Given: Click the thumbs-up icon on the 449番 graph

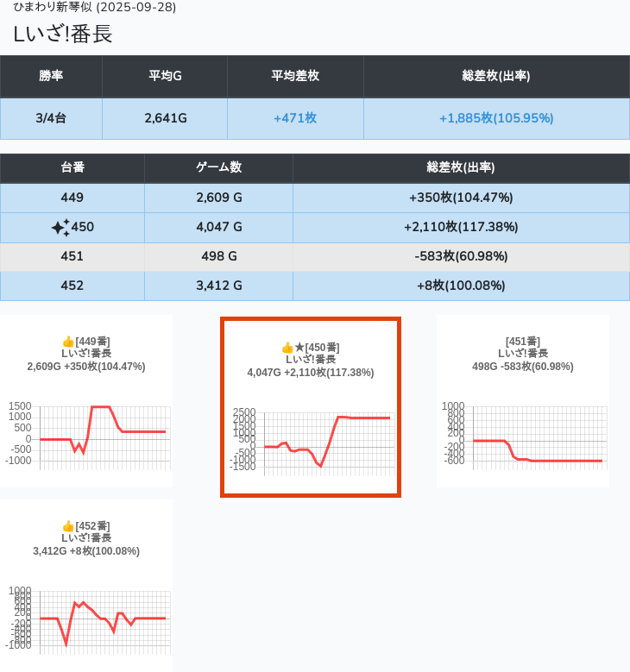Looking at the screenshot, I should [68, 342].
